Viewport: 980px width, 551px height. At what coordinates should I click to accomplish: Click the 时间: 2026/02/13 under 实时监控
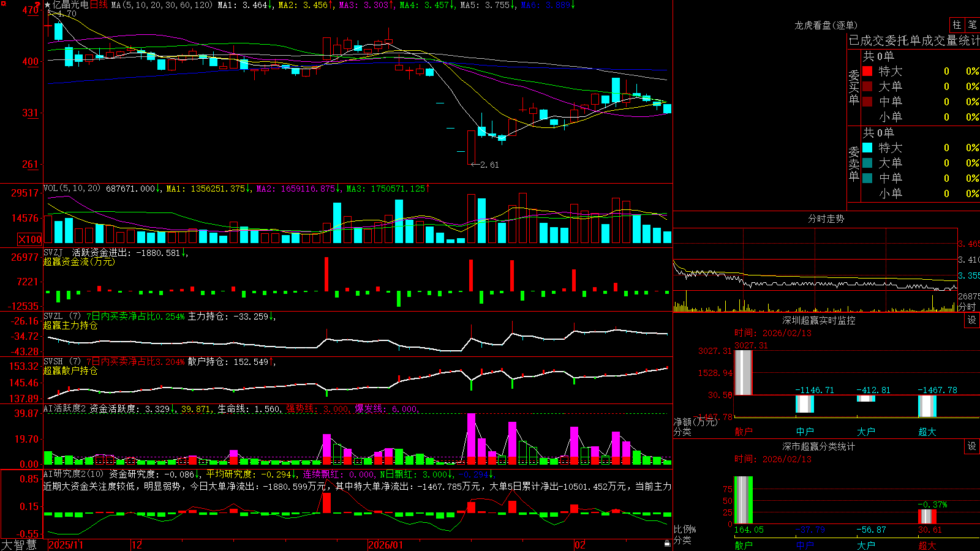pos(773,333)
